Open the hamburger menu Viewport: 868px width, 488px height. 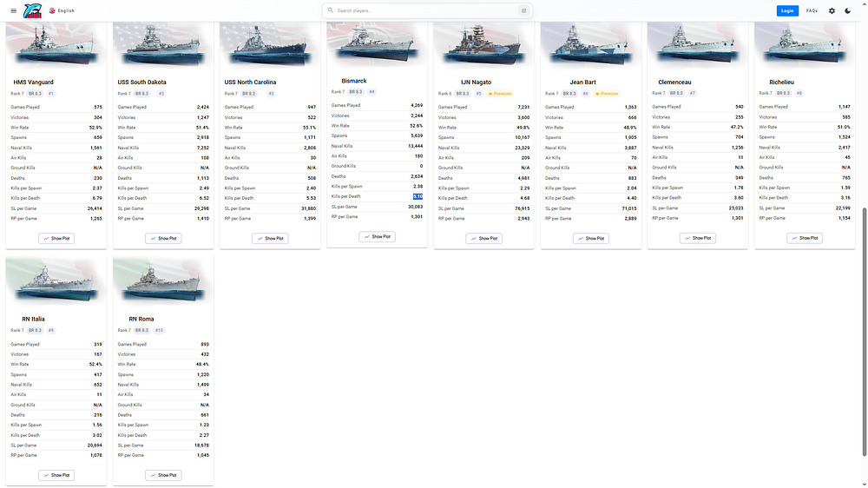(x=13, y=10)
